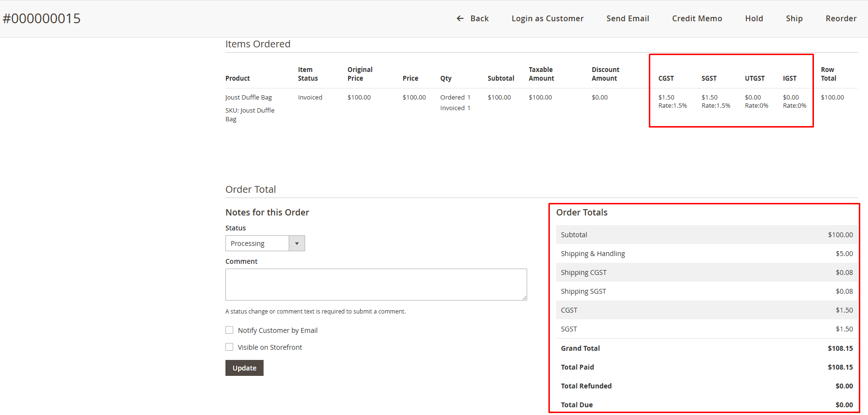
Task: Click the Notes for this Order heading
Action: click(x=267, y=213)
